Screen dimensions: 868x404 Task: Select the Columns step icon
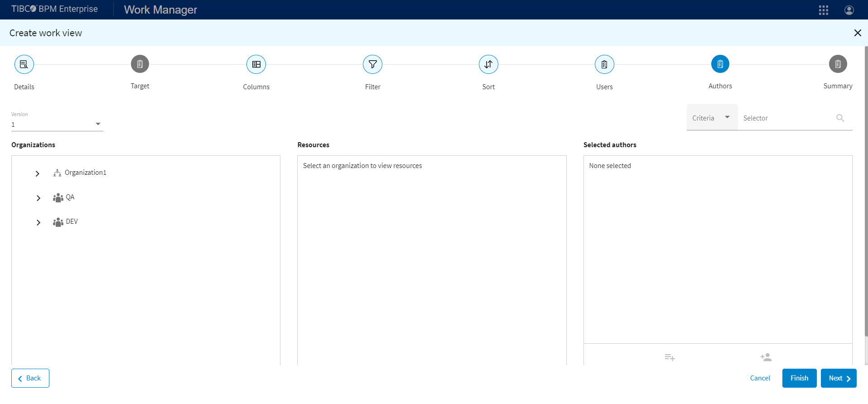[256, 64]
